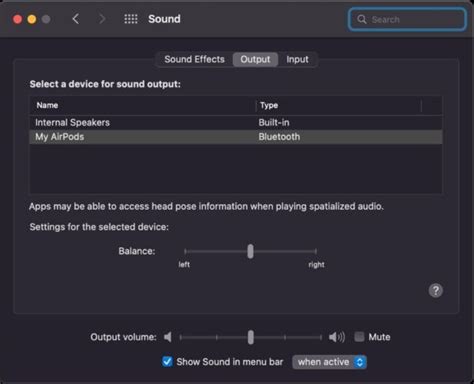Switch to the Sound Effects tab
Image resolution: width=474 pixels, height=384 pixels.
pos(194,59)
